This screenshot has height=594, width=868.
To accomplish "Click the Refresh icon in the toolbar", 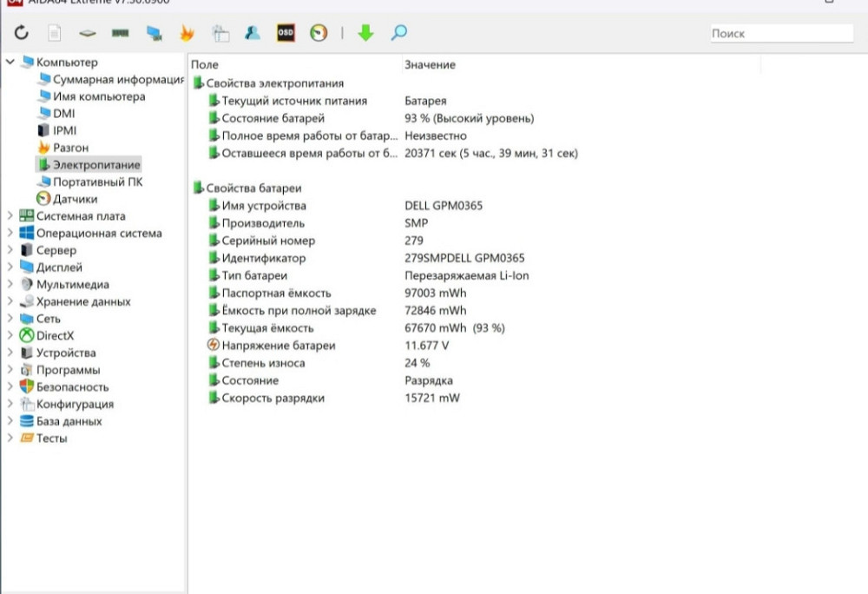I will [x=19, y=33].
